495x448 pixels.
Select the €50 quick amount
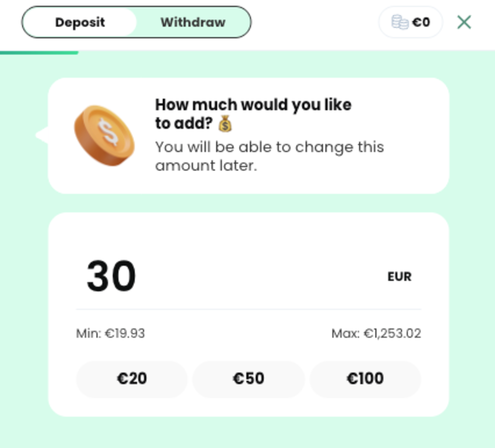coord(248,379)
